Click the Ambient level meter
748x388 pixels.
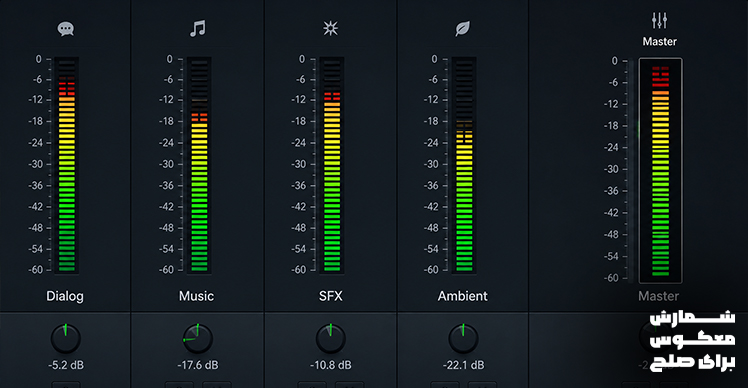coord(464,165)
